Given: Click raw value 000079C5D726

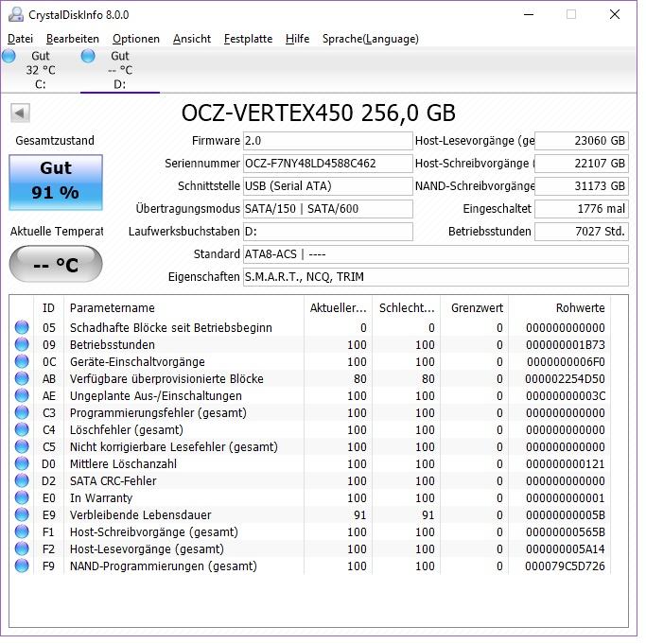Looking at the screenshot, I should point(565,566).
